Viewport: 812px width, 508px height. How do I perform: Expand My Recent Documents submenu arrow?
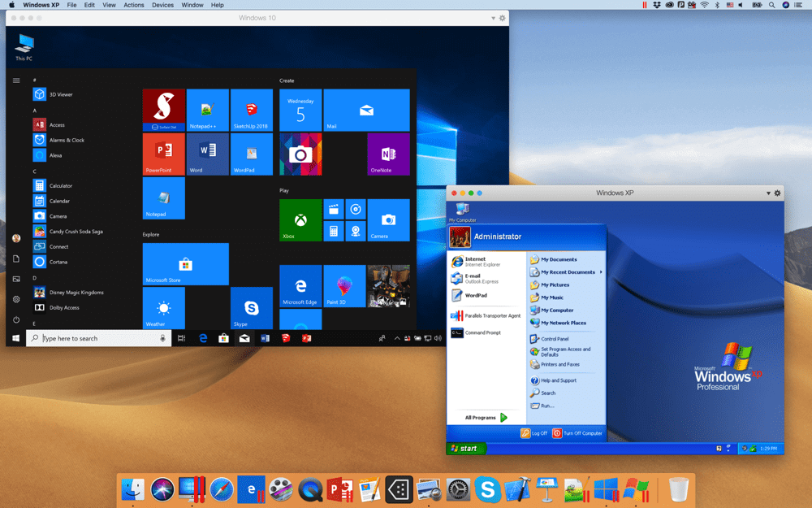(601, 272)
